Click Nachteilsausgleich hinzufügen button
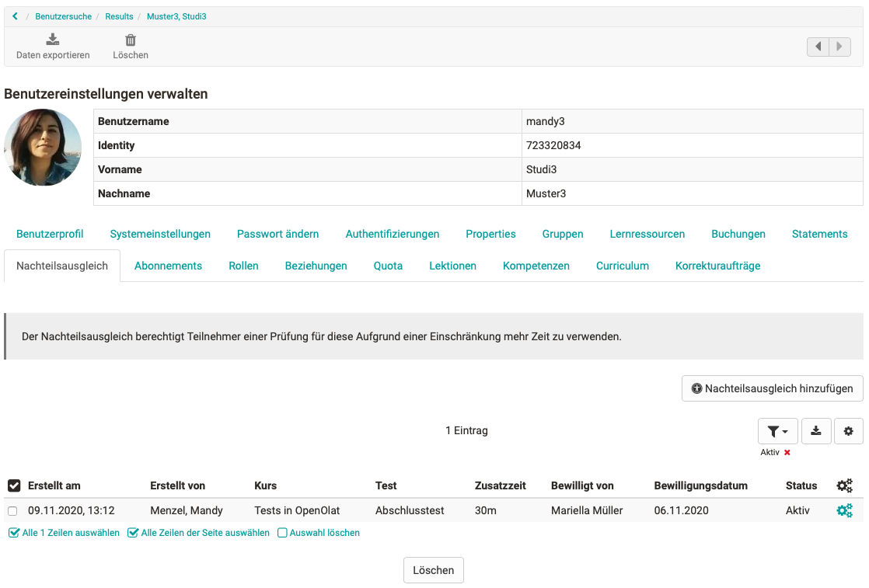The image size is (869, 588). pyautogui.click(x=772, y=388)
